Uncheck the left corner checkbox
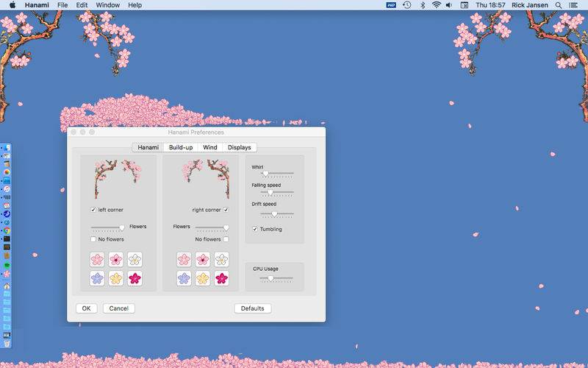The image size is (588, 368). pyautogui.click(x=93, y=210)
